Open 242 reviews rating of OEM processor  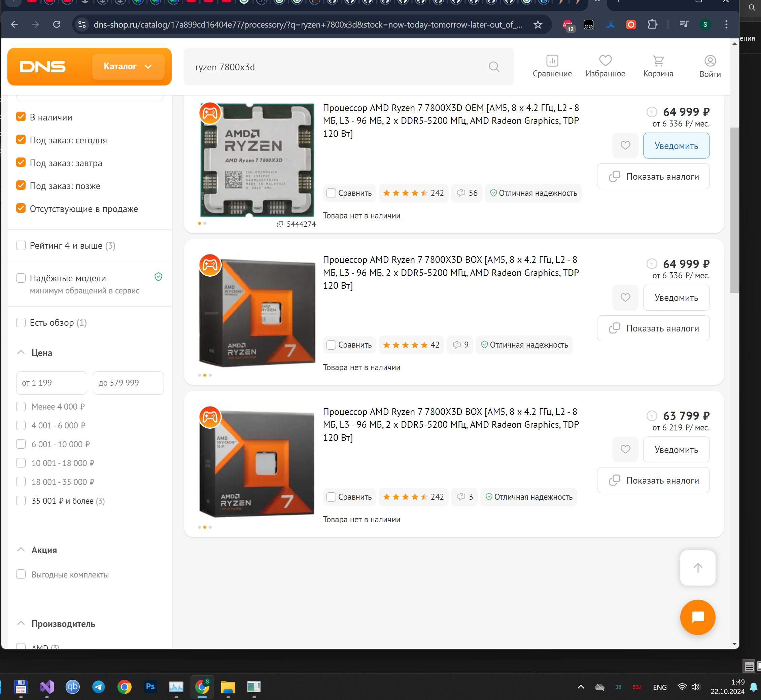tap(413, 193)
